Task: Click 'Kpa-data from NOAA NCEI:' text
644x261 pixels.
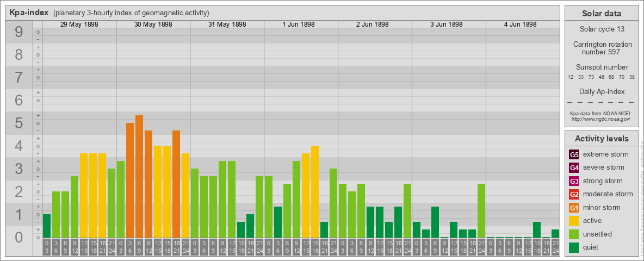Action: (601, 113)
